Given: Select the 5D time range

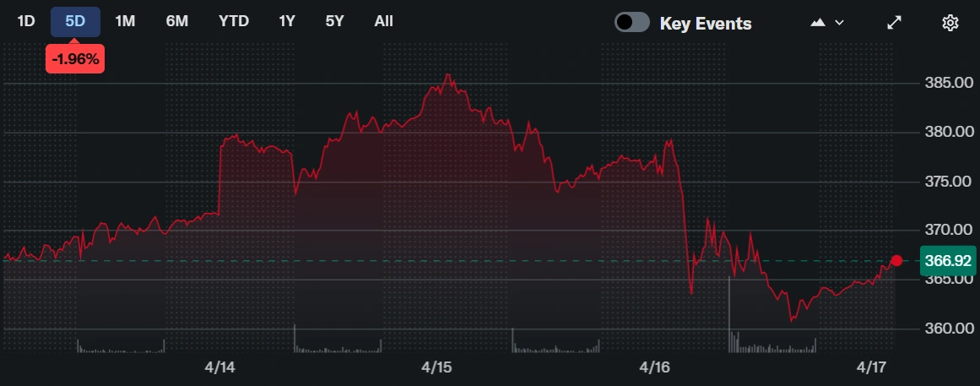Looking at the screenshot, I should pos(75,21).
